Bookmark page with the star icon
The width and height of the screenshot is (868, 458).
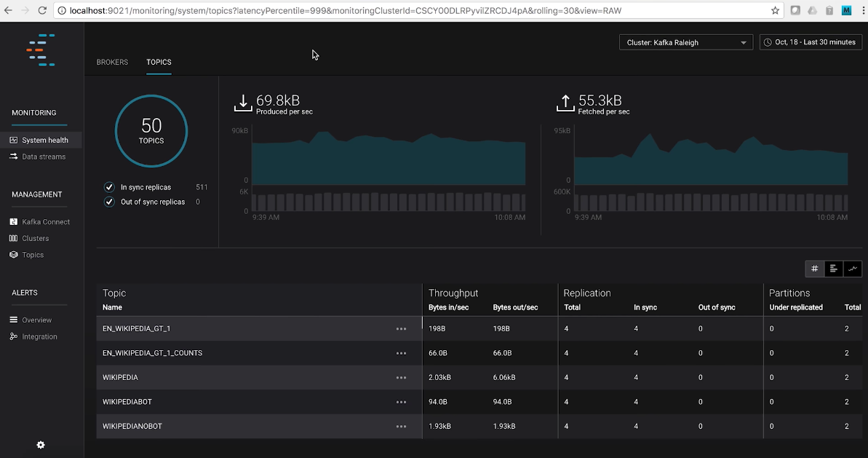pyautogui.click(x=776, y=11)
